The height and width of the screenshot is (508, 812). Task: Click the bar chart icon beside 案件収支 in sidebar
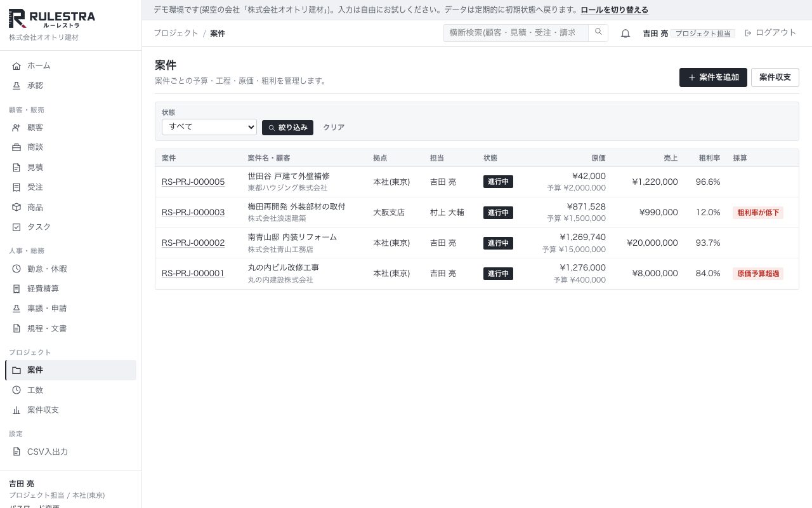tap(16, 410)
